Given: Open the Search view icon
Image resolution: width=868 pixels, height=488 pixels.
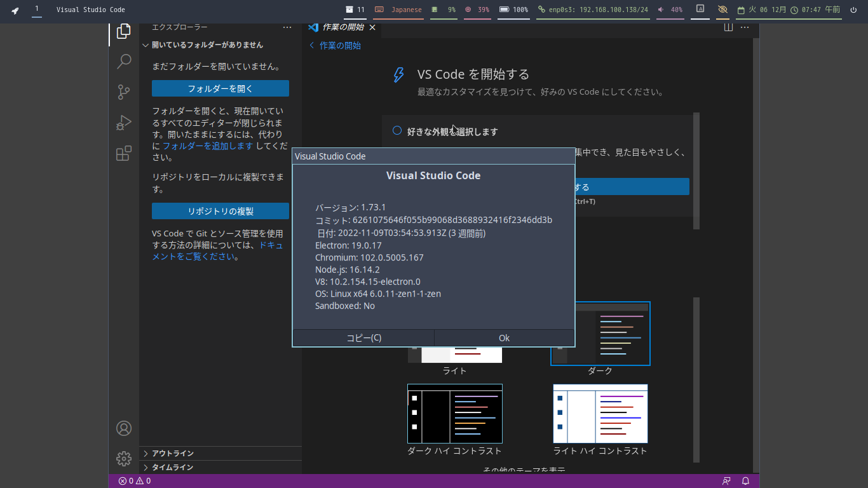Looking at the screenshot, I should tap(124, 62).
